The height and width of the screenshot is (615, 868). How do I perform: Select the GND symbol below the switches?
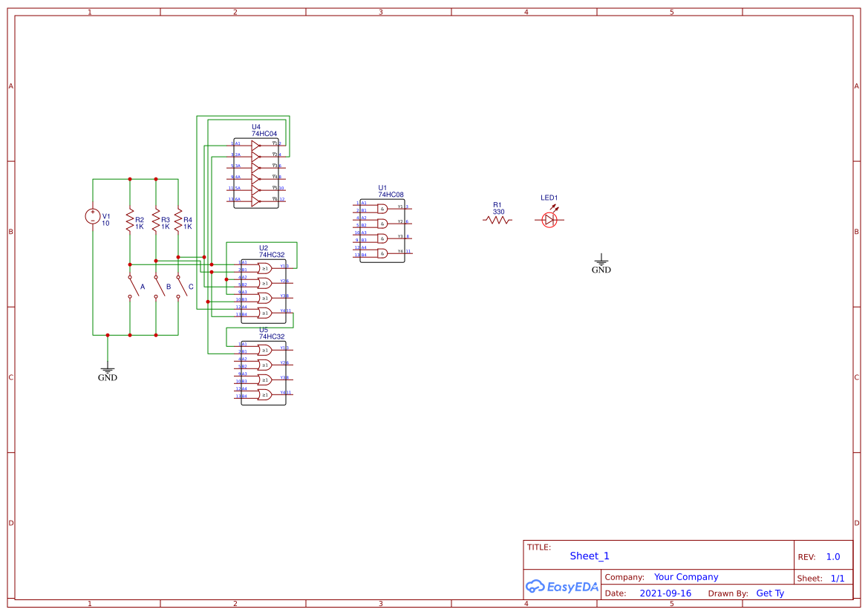(108, 370)
